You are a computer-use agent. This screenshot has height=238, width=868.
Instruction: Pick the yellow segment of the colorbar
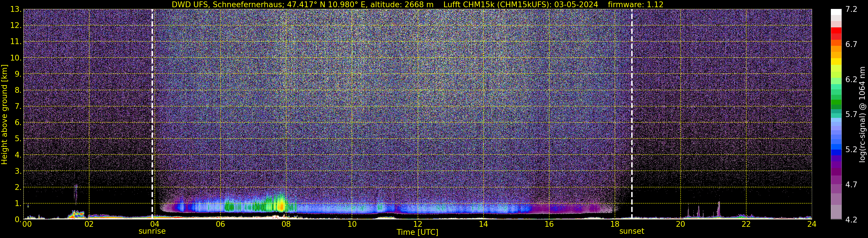click(x=836, y=62)
